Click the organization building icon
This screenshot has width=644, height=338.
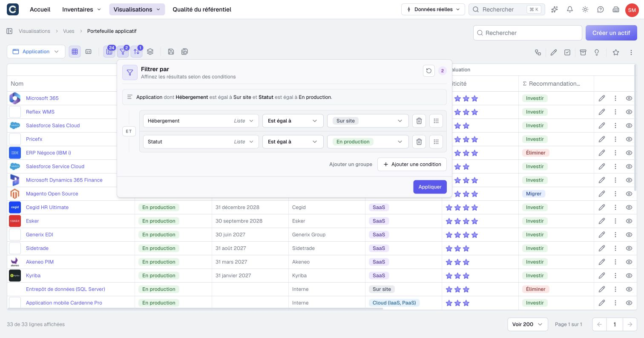pyautogui.click(x=615, y=9)
